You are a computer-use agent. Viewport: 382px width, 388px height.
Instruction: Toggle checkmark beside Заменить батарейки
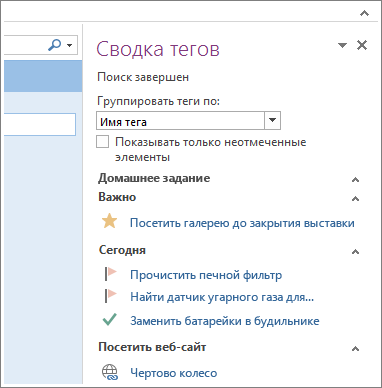pyautogui.click(x=109, y=319)
